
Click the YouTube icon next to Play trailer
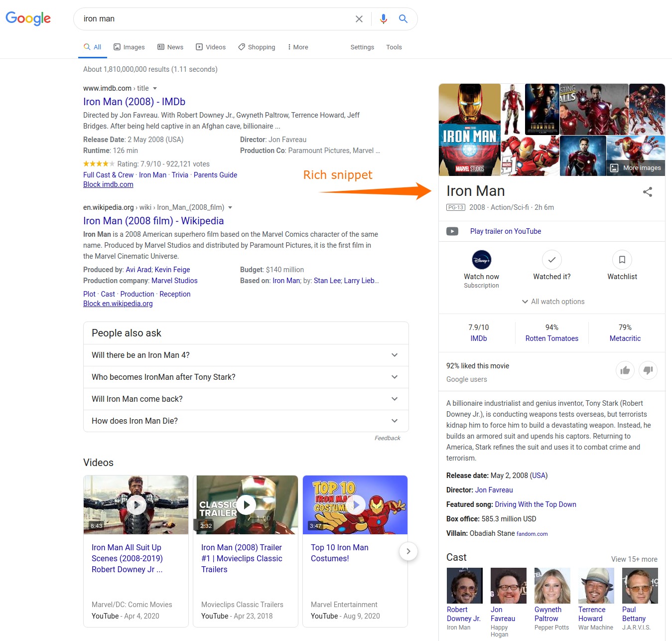(x=452, y=231)
